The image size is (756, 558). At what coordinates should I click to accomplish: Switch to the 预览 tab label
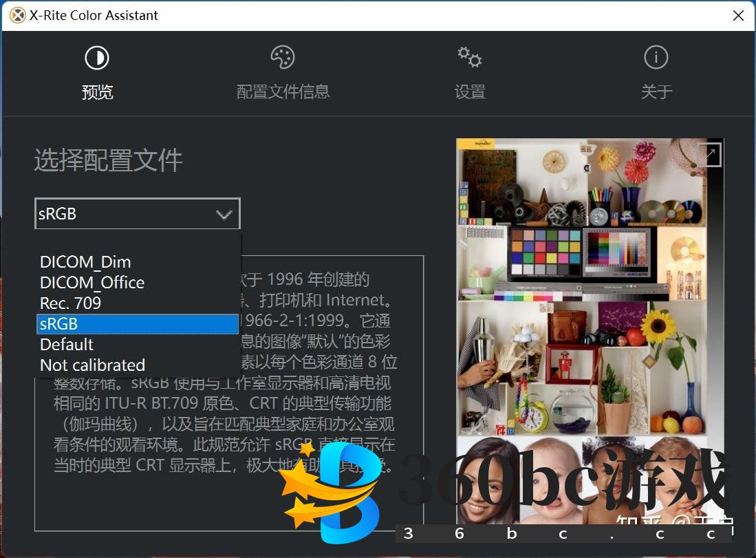(97, 92)
